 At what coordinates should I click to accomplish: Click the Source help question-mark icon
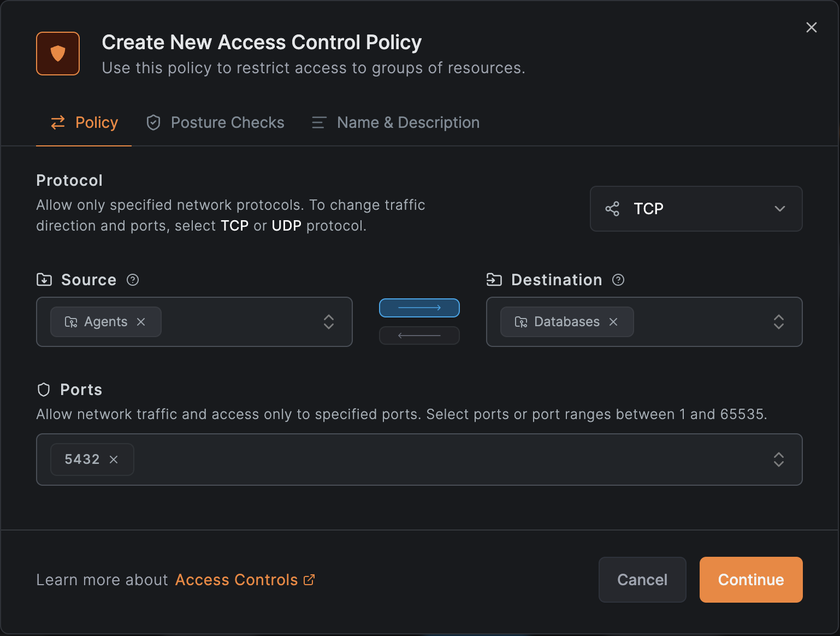pyautogui.click(x=133, y=280)
